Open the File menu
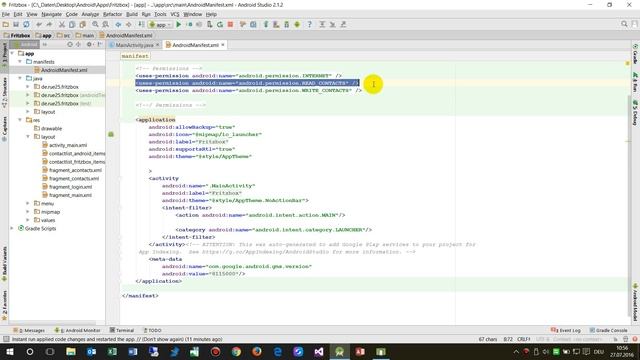The width and height of the screenshot is (640, 360). pyautogui.click(x=6, y=14)
